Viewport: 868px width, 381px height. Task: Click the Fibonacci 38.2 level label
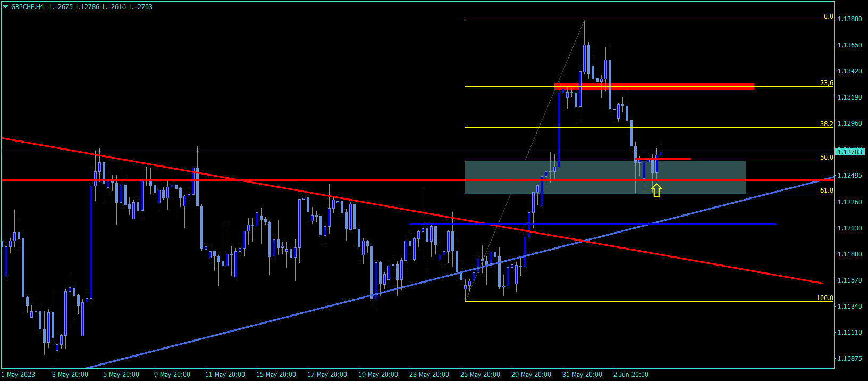point(827,123)
